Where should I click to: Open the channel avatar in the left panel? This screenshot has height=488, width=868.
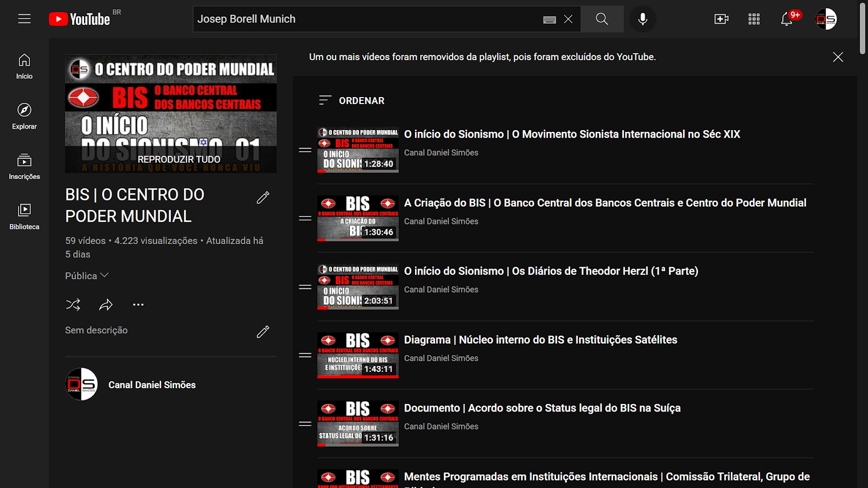point(81,384)
